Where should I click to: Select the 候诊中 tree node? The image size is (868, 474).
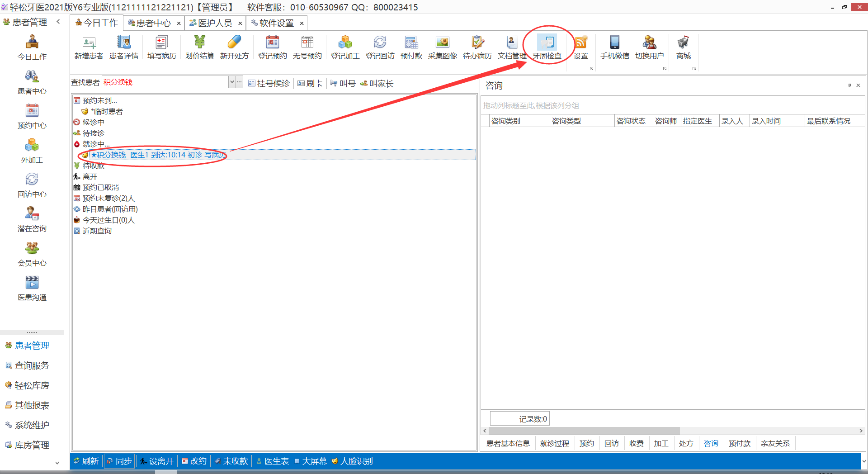pos(89,122)
